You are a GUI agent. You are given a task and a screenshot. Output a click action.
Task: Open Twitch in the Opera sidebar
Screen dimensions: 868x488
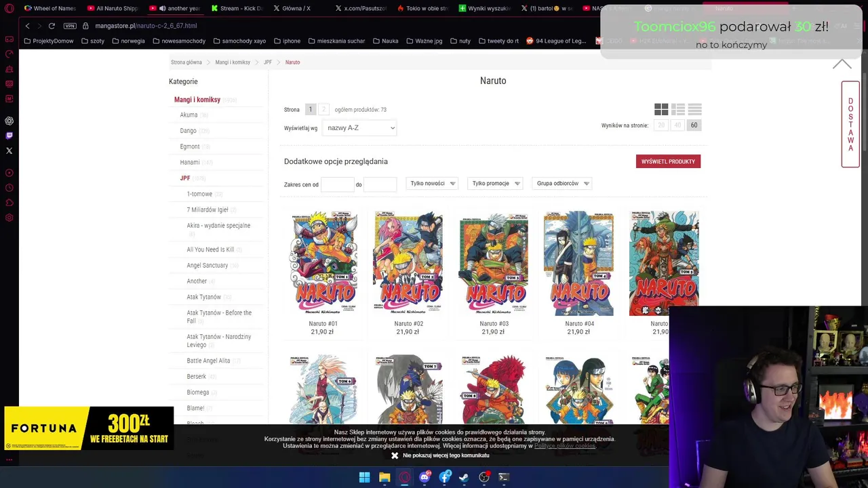coord(9,136)
